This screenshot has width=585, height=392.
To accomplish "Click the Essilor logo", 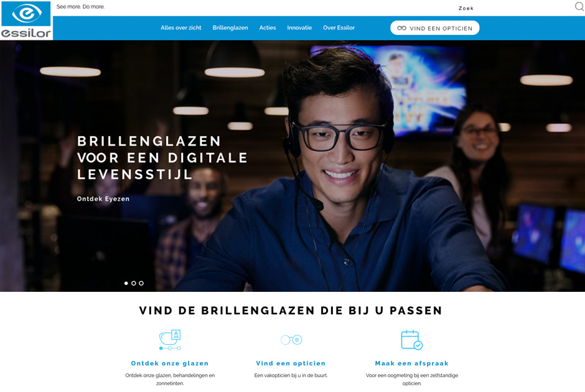I will (x=26, y=20).
